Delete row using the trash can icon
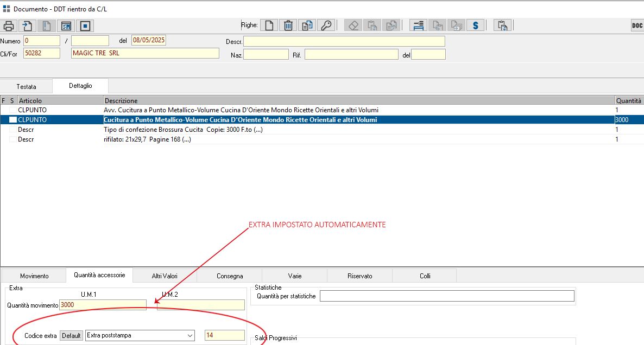The height and width of the screenshot is (345, 644). pyautogui.click(x=288, y=25)
